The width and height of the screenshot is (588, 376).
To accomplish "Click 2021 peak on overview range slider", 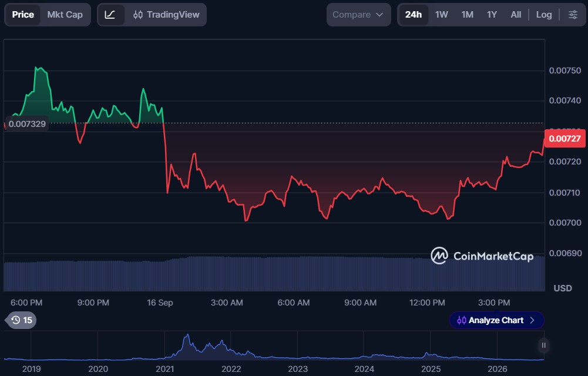I will 187,337.
